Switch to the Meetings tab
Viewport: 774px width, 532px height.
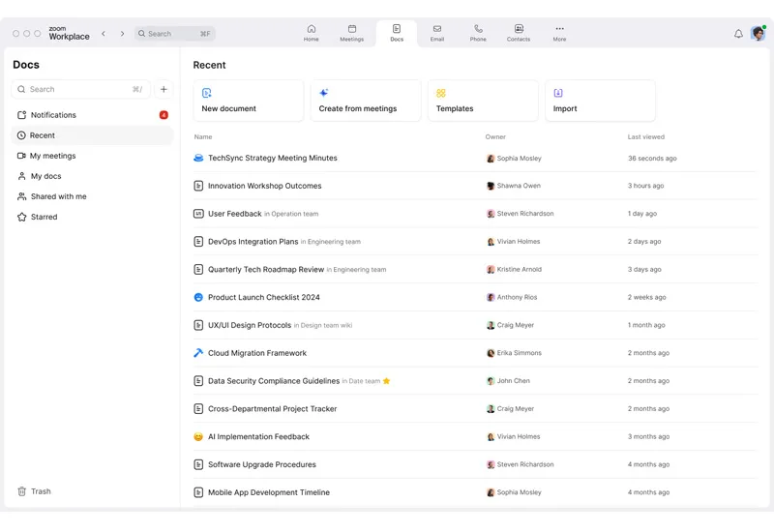[352, 33]
